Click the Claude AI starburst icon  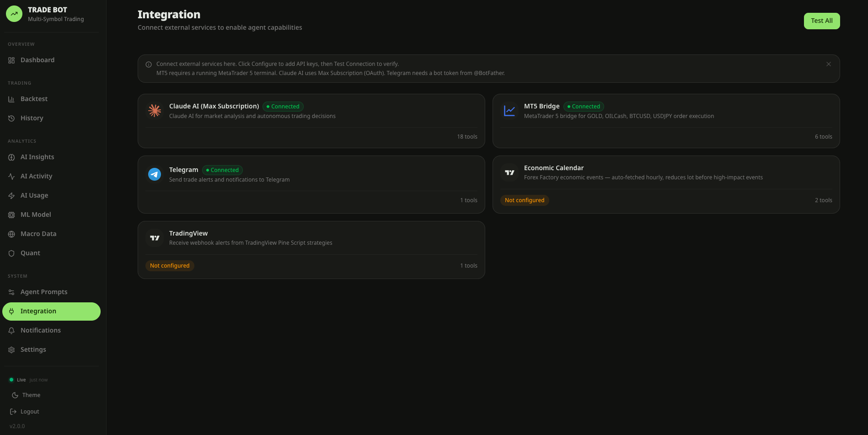(155, 111)
